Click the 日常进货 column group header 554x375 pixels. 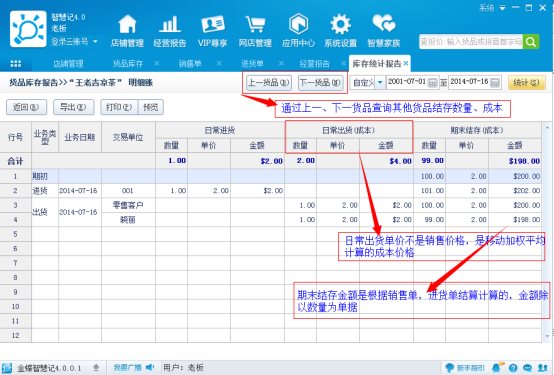[220, 130]
